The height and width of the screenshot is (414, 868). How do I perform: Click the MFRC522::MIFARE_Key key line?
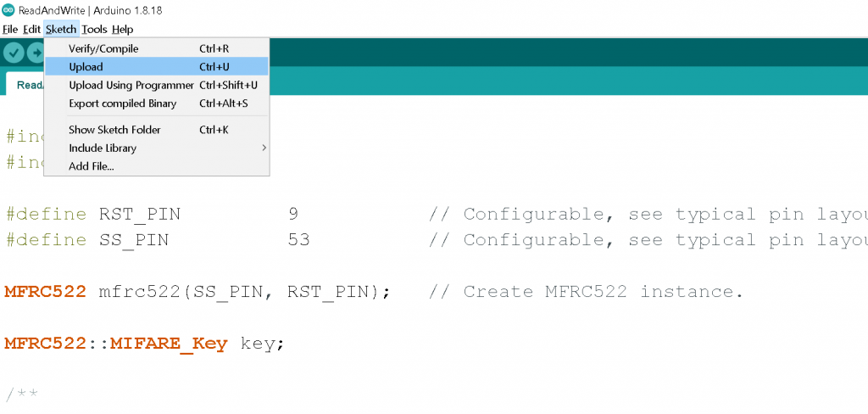144,343
